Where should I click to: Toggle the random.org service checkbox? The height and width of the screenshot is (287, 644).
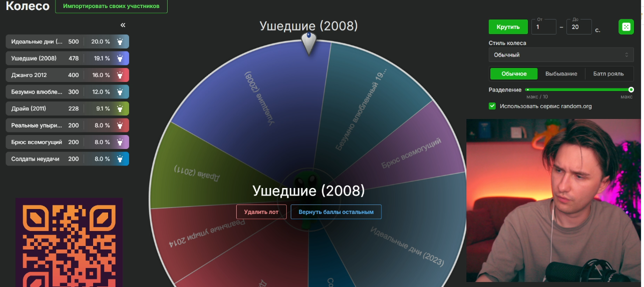pos(492,106)
